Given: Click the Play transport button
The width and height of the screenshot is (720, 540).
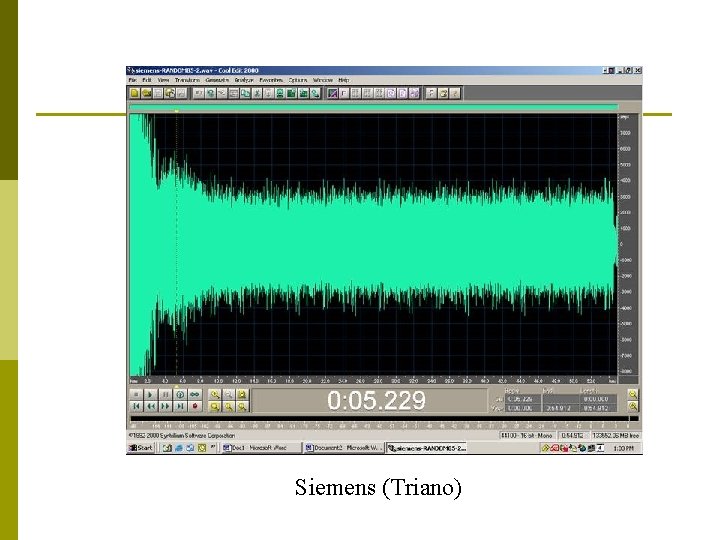Looking at the screenshot, I should (151, 394).
